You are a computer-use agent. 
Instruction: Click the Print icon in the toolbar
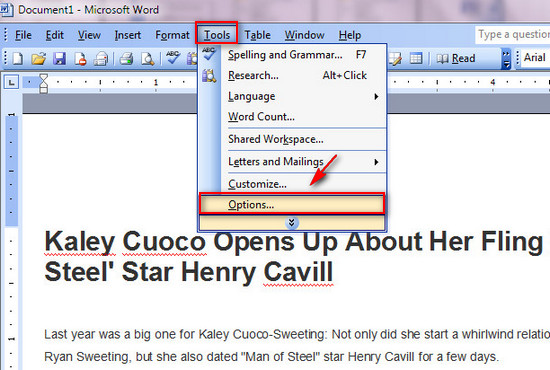pyautogui.click(x=126, y=59)
